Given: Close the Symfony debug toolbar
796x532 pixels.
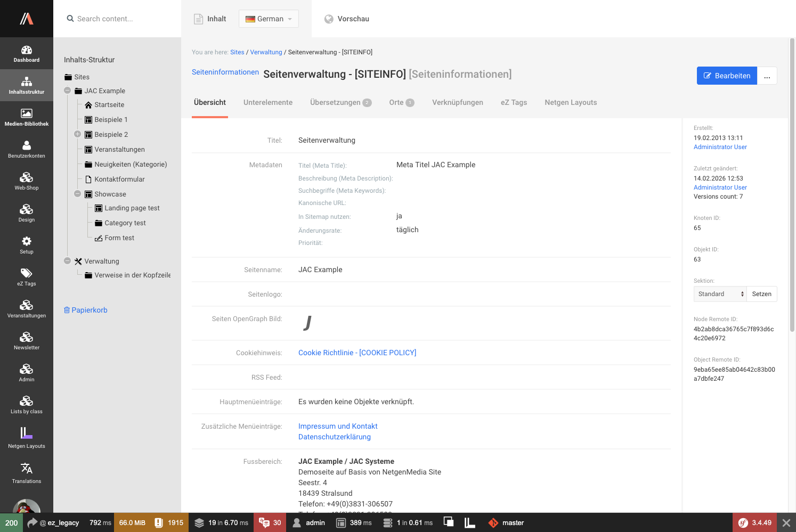Looking at the screenshot, I should 786,523.
